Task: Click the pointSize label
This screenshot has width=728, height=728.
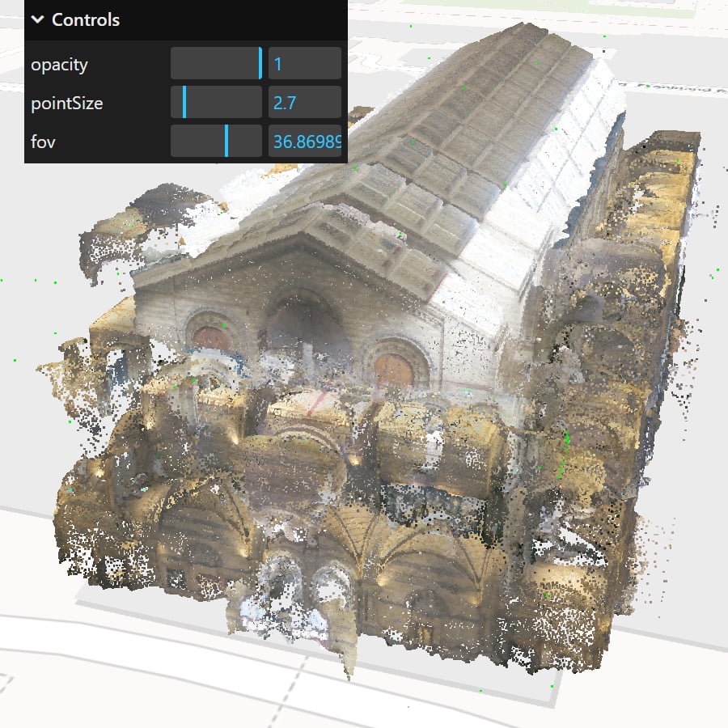Action: (67, 103)
